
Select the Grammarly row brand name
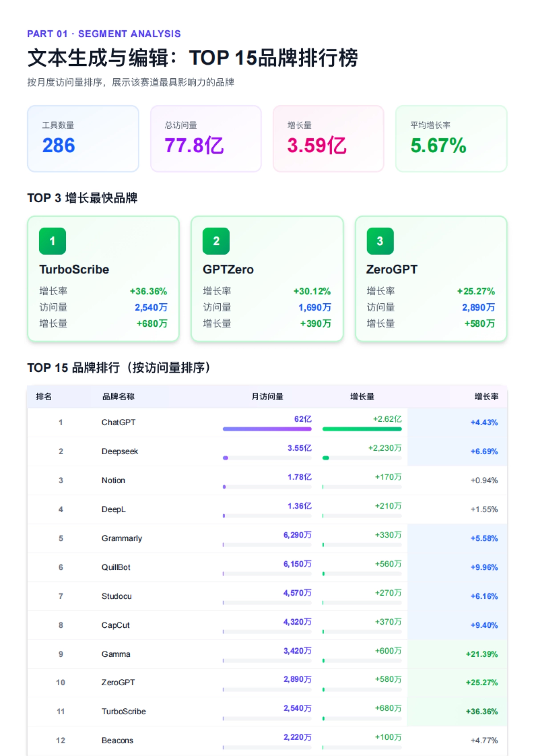coord(121,538)
